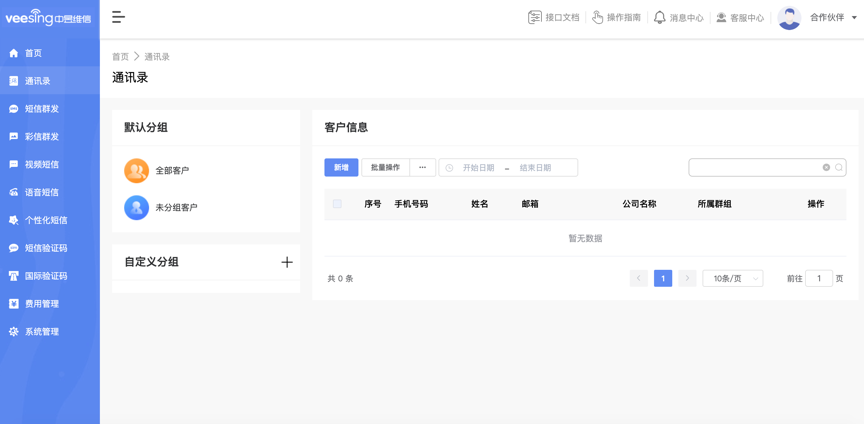Screen dimensions: 864x424
Task: Click the 手机号码 column header
Action: coord(411,204)
